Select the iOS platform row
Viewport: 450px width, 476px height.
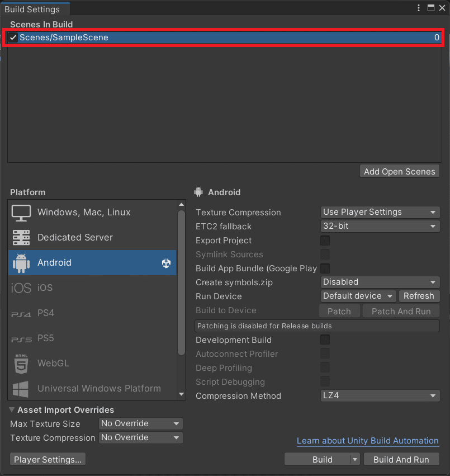coord(92,288)
